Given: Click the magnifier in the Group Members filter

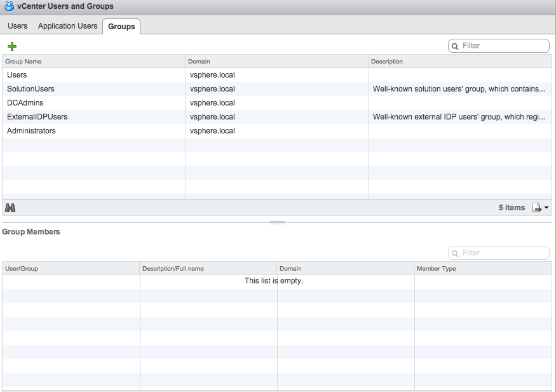Looking at the screenshot, I should 455,253.
